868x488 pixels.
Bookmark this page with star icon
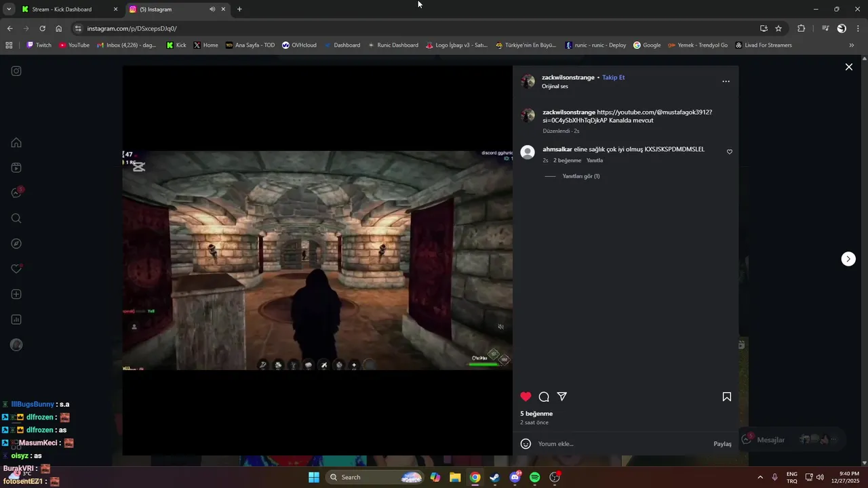coord(778,28)
